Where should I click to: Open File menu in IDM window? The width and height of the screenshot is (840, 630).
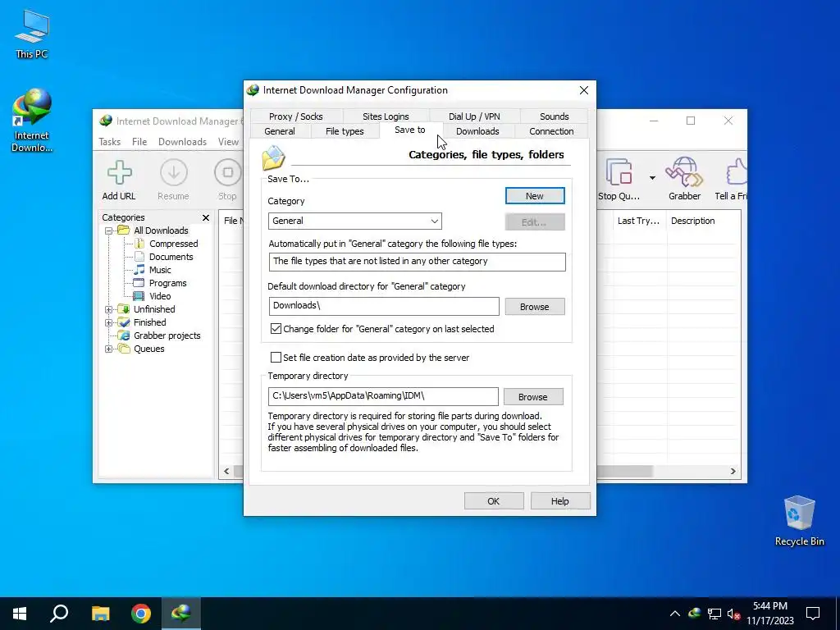click(139, 142)
